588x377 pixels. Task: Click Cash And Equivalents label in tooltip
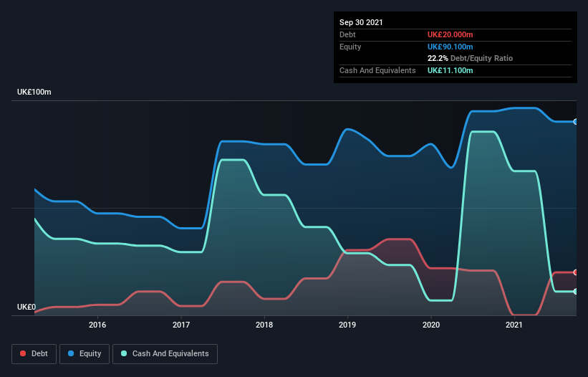pyautogui.click(x=377, y=70)
